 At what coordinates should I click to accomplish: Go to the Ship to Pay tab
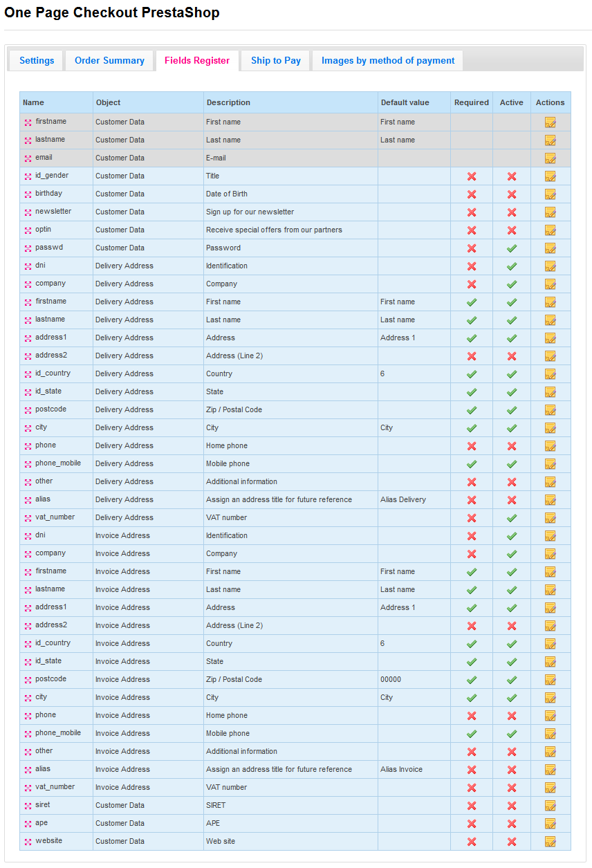point(276,60)
